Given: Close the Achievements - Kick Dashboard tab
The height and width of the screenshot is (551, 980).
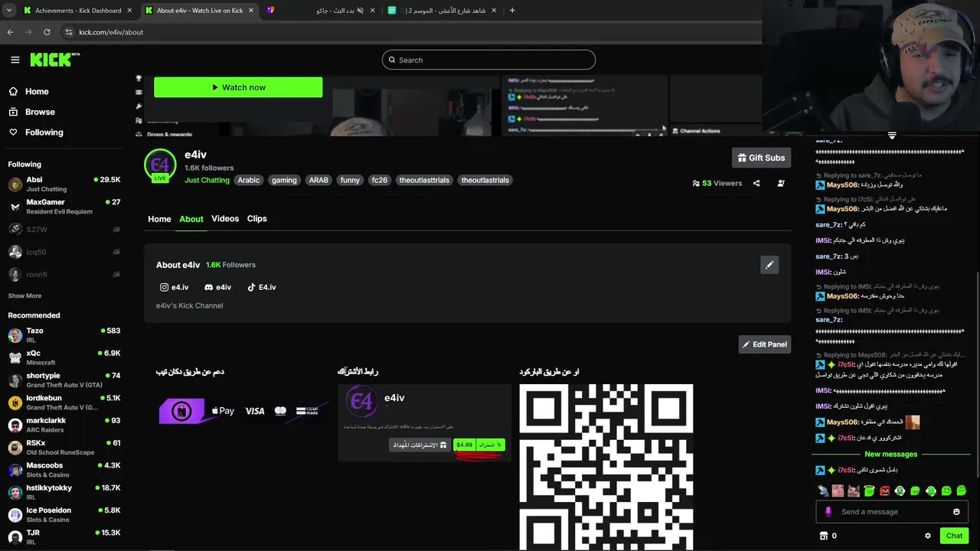Looking at the screenshot, I should coord(129,11).
